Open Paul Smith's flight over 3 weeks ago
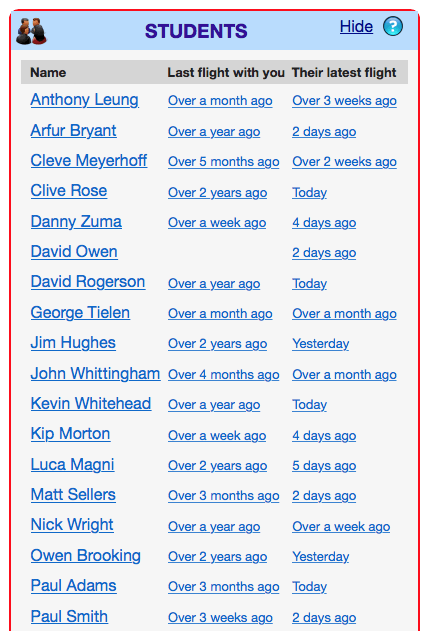 click(x=220, y=617)
